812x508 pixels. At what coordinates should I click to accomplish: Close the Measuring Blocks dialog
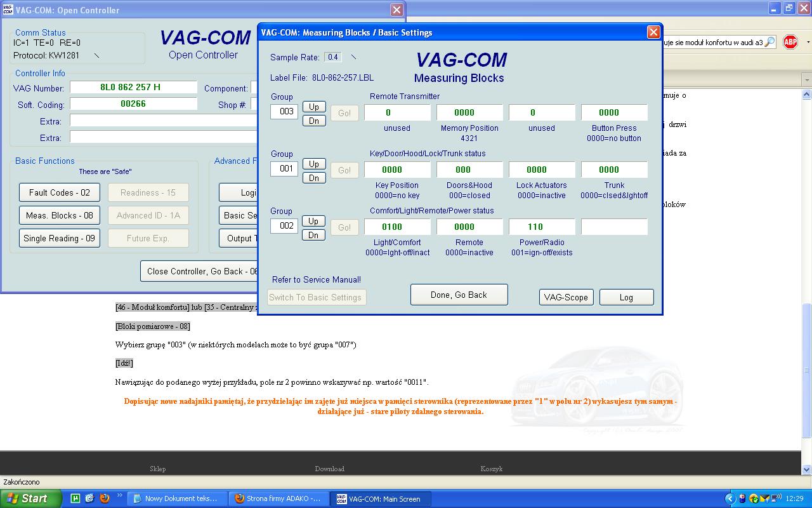653,32
